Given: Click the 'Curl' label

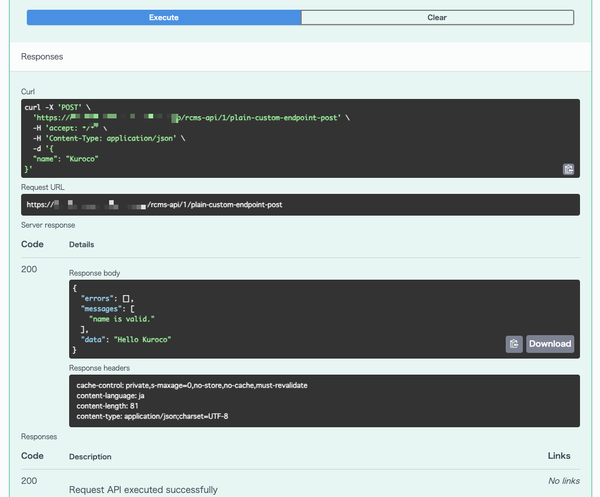Looking at the screenshot, I should click(x=28, y=92).
